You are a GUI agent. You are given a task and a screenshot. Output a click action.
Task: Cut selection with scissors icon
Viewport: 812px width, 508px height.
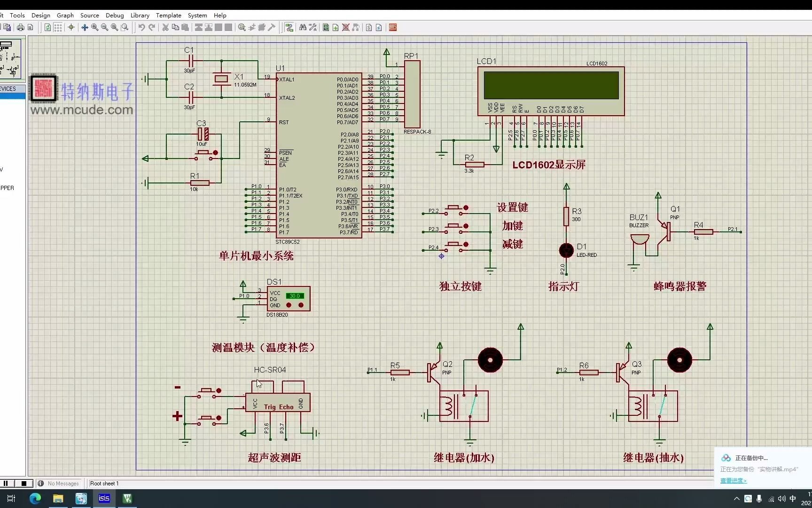pos(165,27)
